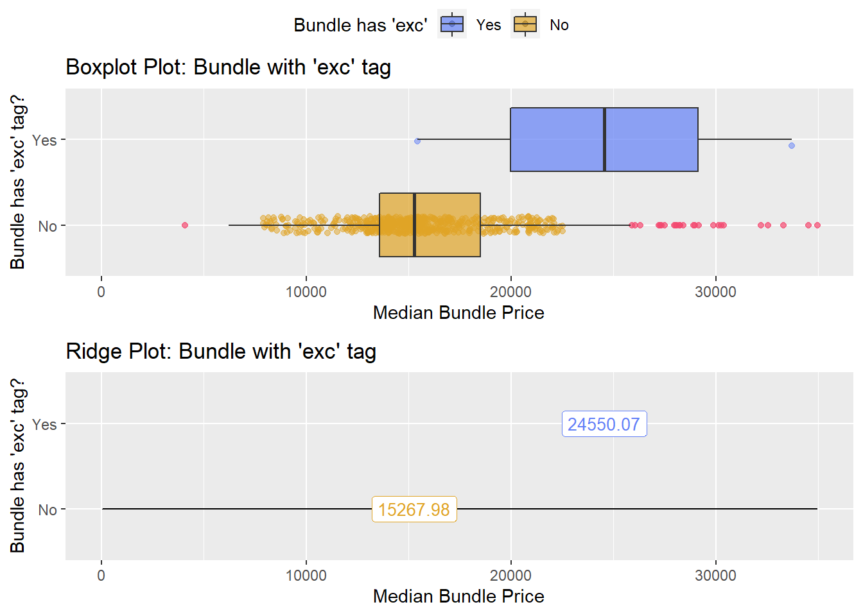Click the 'No' legend text label
Screen dimensions: 863x616
tap(559, 25)
